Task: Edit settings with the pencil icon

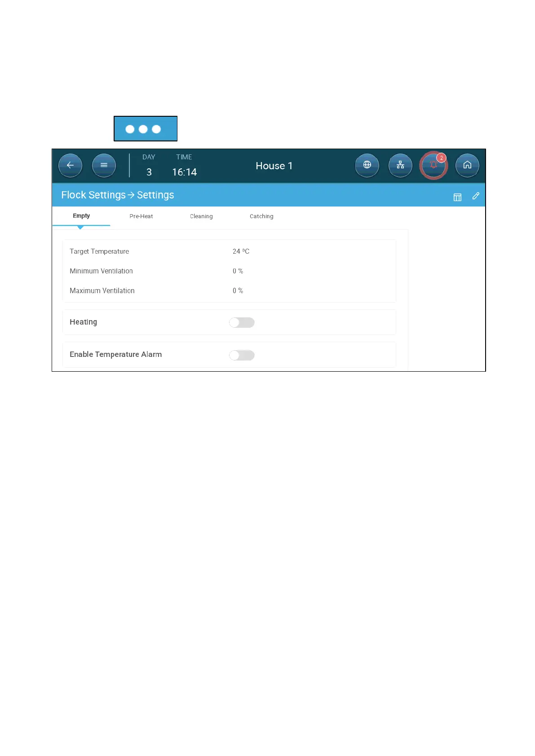Action: [476, 196]
